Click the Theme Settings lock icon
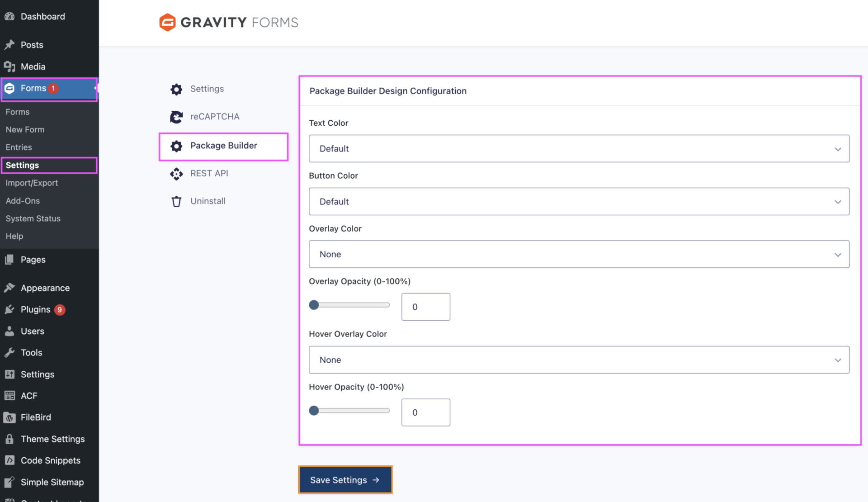This screenshot has height=502, width=868. point(9,439)
